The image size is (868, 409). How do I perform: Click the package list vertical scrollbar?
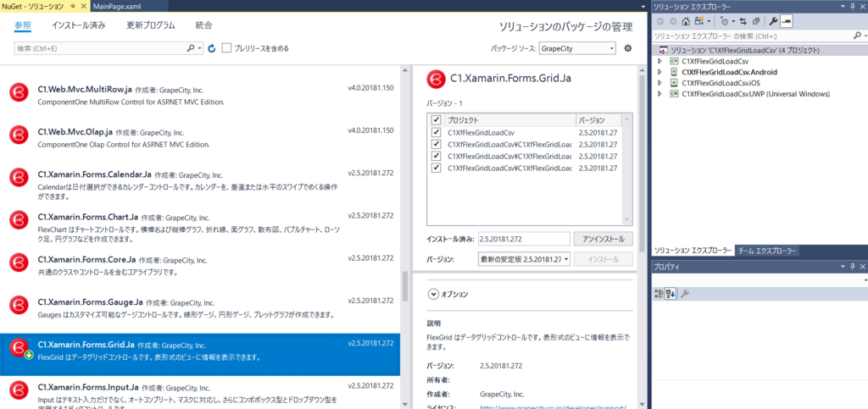406,286
